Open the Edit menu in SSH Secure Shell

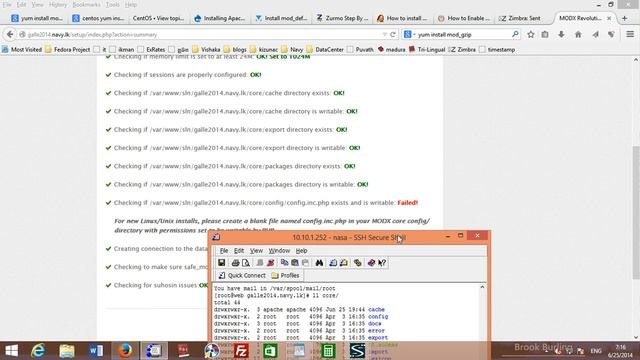(239, 251)
